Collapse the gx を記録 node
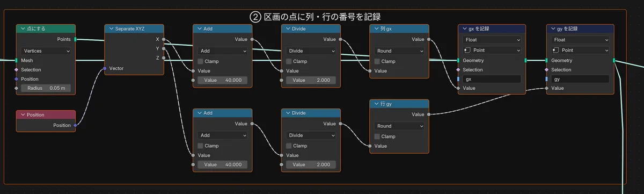 (x=464, y=29)
